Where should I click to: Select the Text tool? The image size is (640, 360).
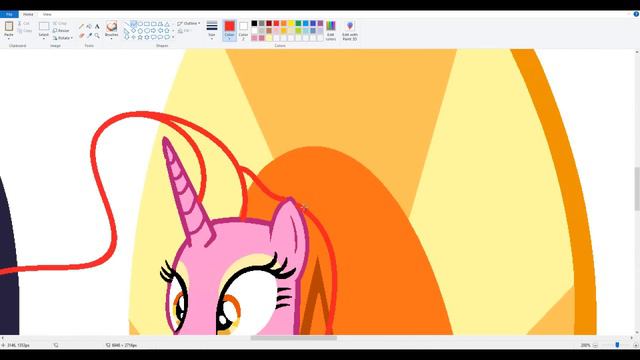pyautogui.click(x=97, y=27)
